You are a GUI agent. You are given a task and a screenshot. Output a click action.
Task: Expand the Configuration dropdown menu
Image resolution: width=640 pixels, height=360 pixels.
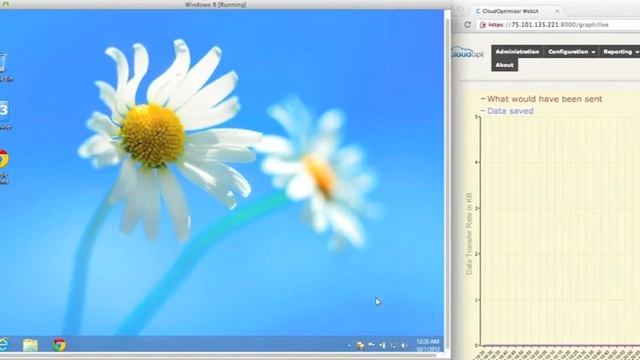571,52
